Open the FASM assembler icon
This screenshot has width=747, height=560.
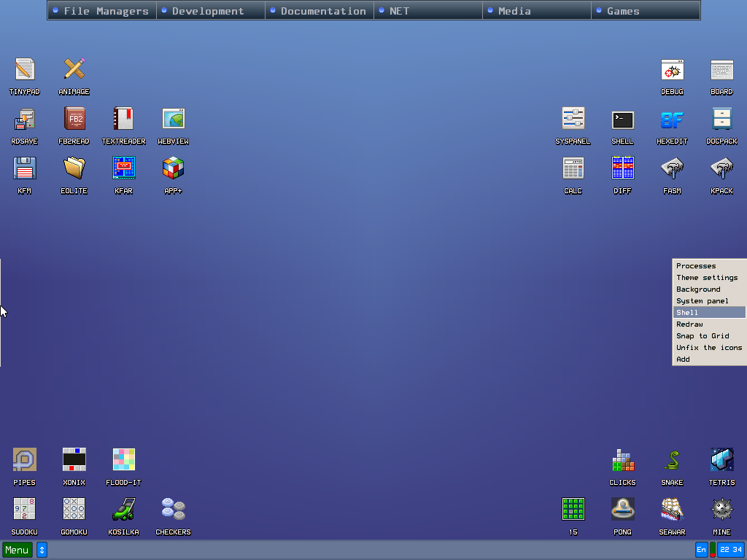click(x=672, y=168)
